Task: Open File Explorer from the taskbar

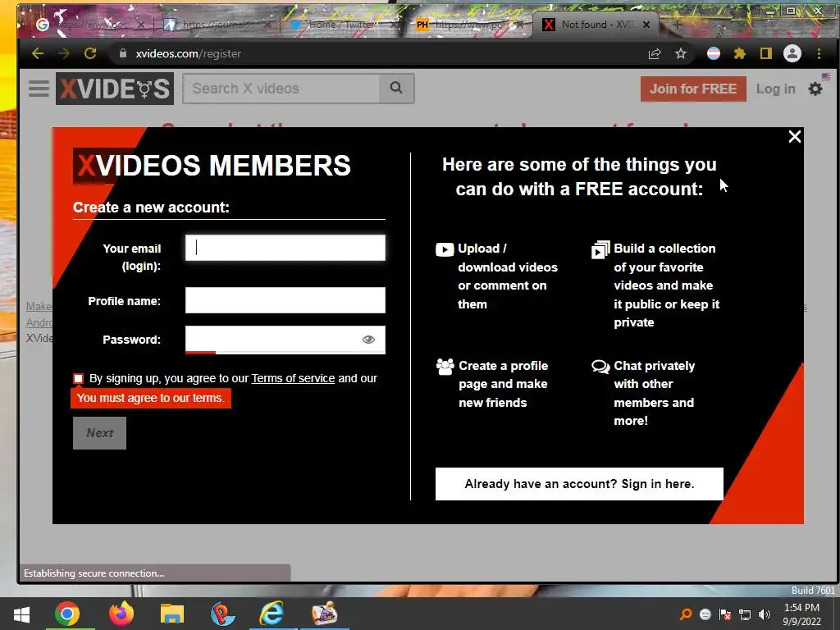Action: 172,614
